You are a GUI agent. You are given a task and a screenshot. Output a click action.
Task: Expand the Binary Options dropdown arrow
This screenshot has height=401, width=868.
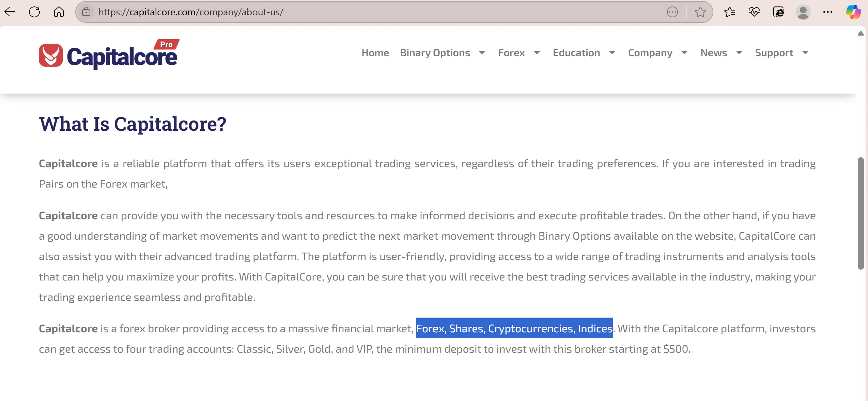pos(482,53)
